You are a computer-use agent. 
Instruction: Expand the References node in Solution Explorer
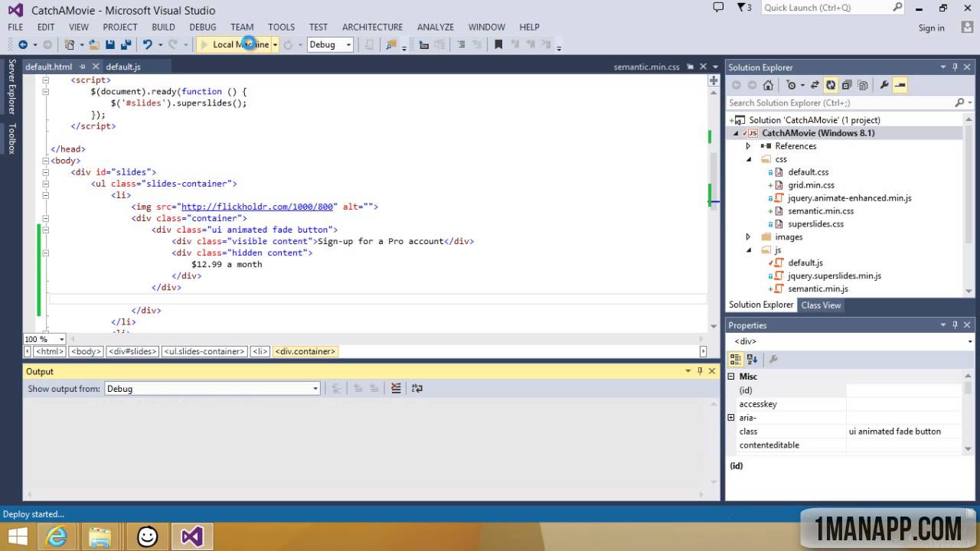click(748, 146)
